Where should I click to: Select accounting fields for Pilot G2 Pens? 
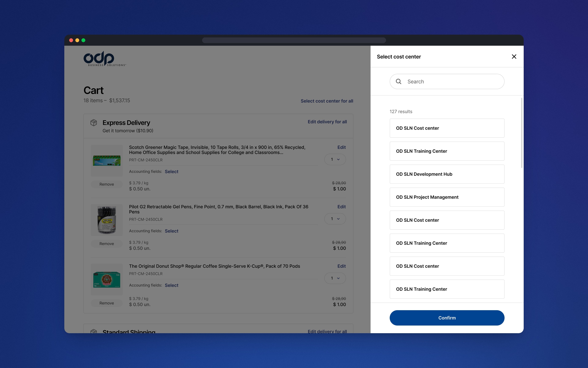171,231
